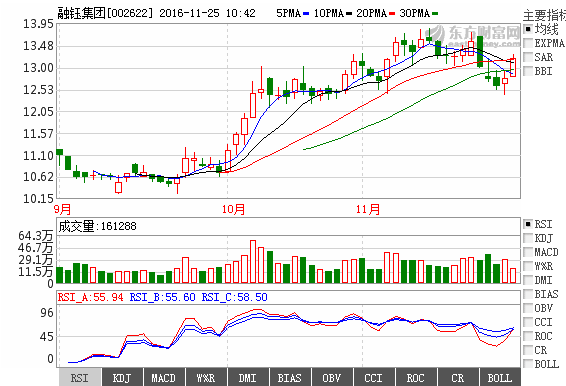The height and width of the screenshot is (386, 566).
Task: Select the CCI bottom tab
Action: pos(374,378)
